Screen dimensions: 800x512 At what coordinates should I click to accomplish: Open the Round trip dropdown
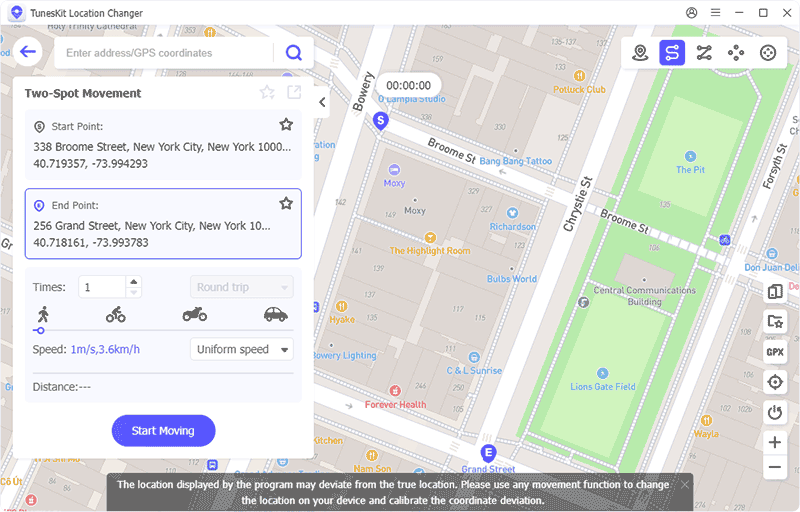click(242, 287)
